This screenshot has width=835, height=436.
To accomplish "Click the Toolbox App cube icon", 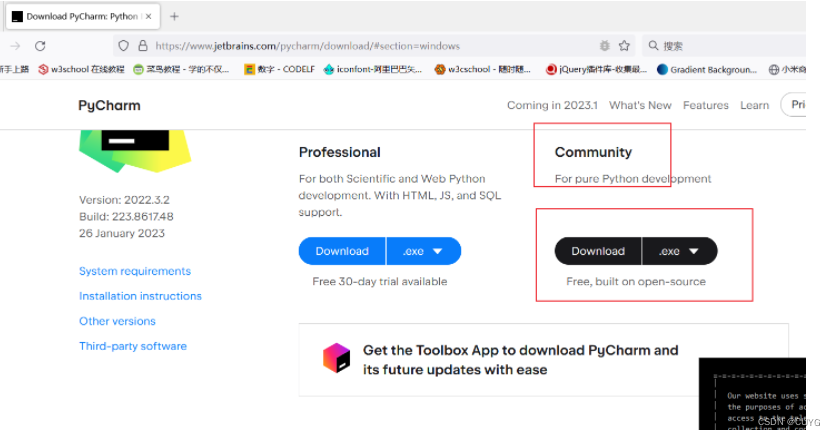I will pos(337,358).
